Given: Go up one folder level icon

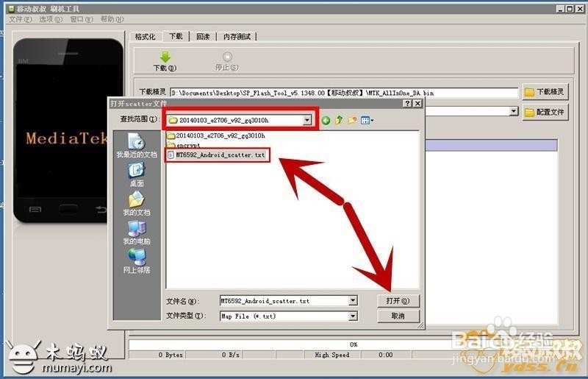Looking at the screenshot, I should click(339, 120).
